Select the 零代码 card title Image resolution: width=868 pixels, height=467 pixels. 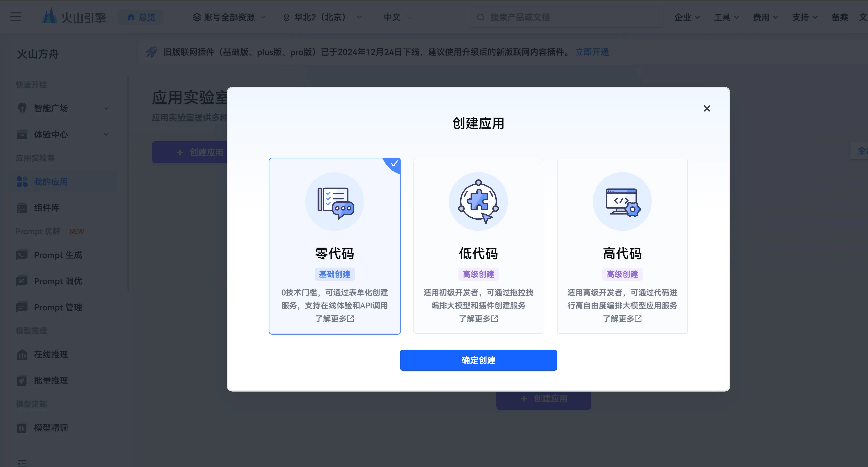click(335, 254)
